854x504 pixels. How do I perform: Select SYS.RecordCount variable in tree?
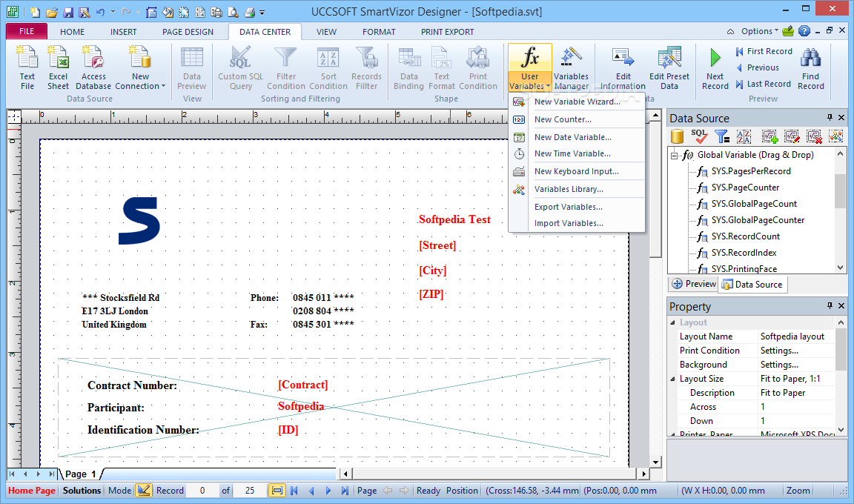745,236
